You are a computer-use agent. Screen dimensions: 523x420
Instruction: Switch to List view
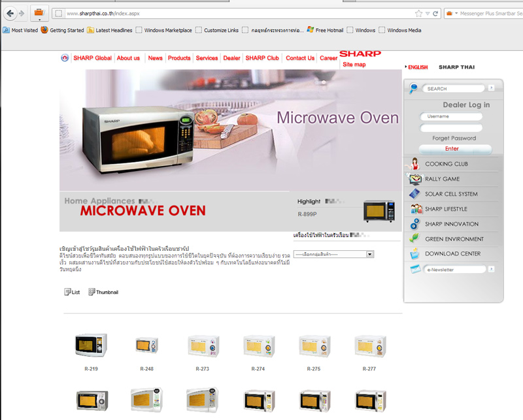coord(72,292)
